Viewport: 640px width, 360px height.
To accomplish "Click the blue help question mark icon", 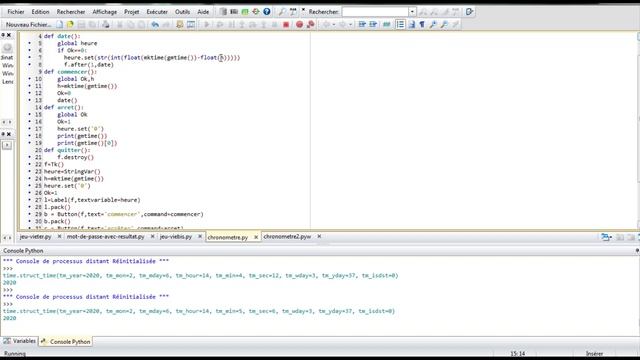I will point(267,11).
